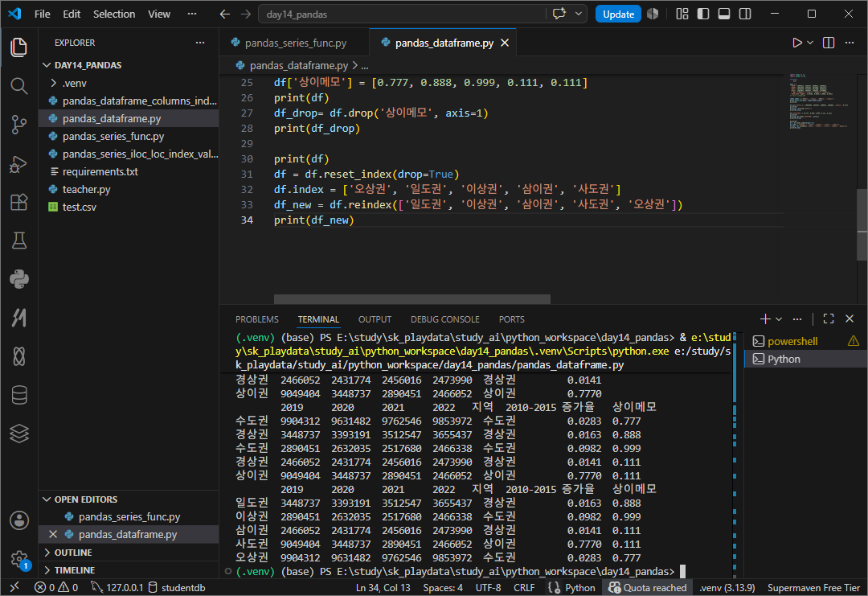
Task: Switch to the Output panel tab
Action: (x=375, y=319)
